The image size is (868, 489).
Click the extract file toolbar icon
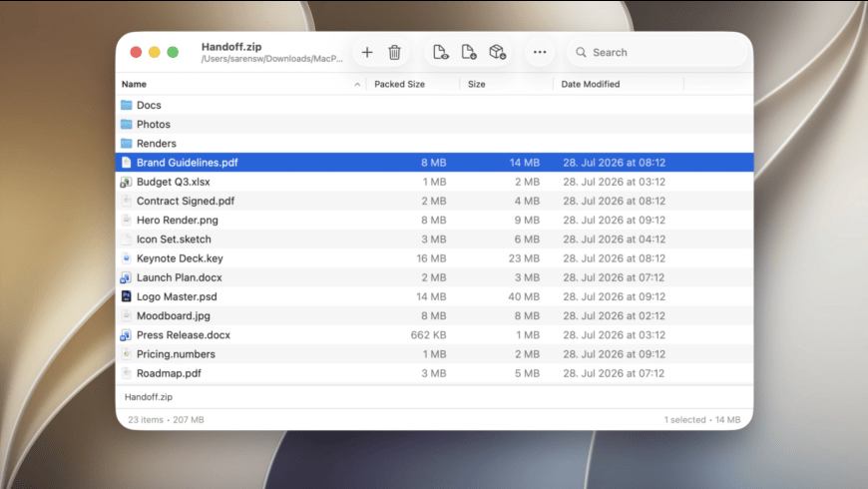(468, 52)
